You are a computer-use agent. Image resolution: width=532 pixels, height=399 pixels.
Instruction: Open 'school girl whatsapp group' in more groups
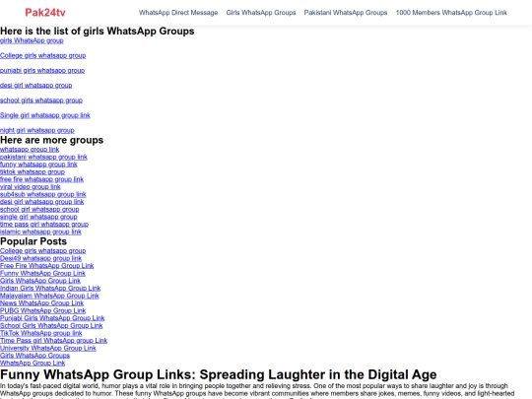point(39,209)
